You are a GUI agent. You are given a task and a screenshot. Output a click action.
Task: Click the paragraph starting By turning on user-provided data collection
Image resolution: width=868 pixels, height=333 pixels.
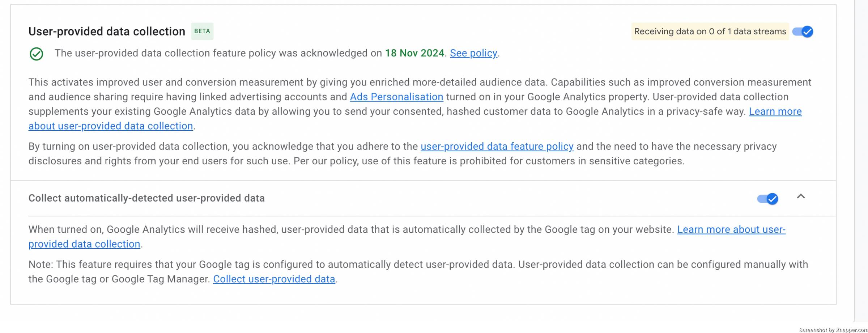(403, 153)
